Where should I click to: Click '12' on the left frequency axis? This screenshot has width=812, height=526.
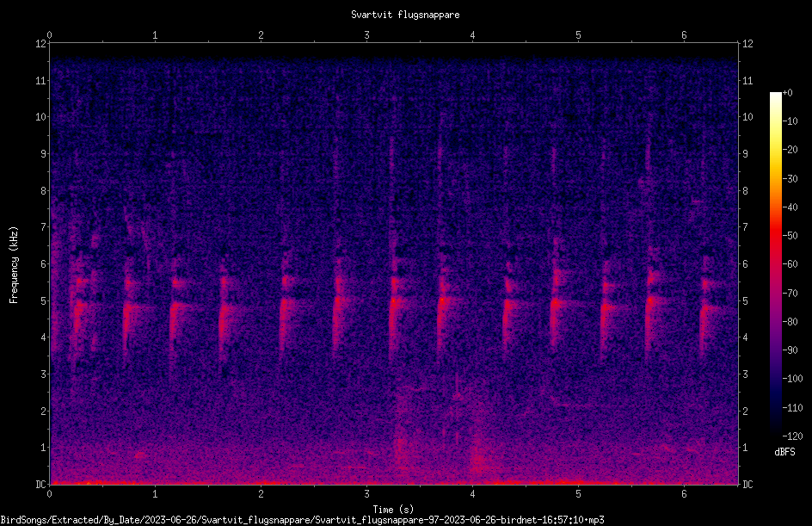click(41, 44)
